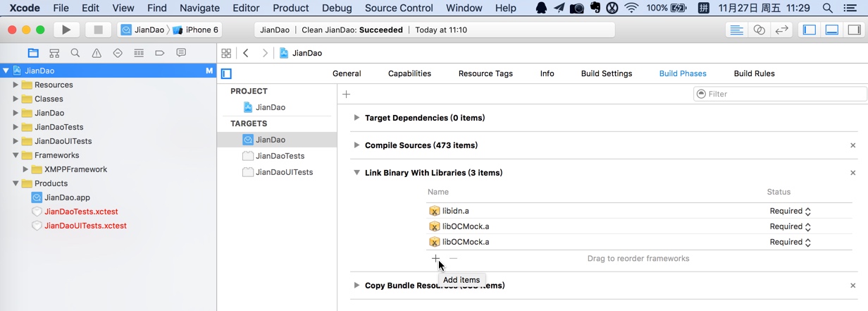Open Spotlight search in menu bar

[828, 8]
